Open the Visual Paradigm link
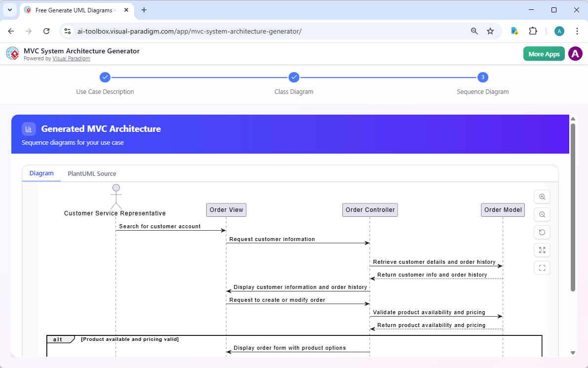 pos(71,58)
